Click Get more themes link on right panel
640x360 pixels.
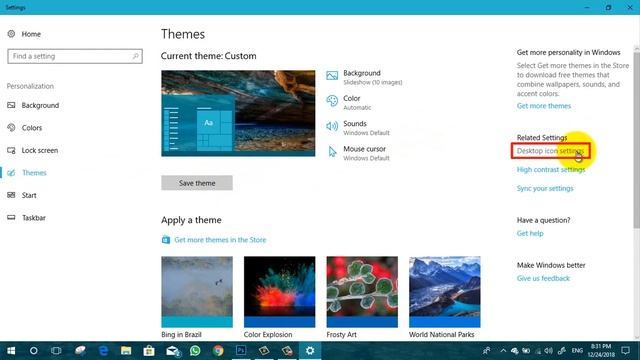click(544, 106)
